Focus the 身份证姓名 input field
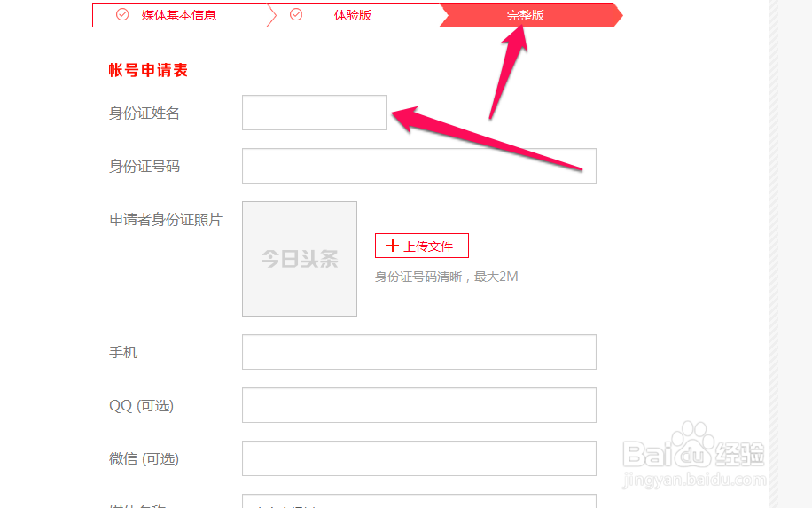 (x=315, y=113)
